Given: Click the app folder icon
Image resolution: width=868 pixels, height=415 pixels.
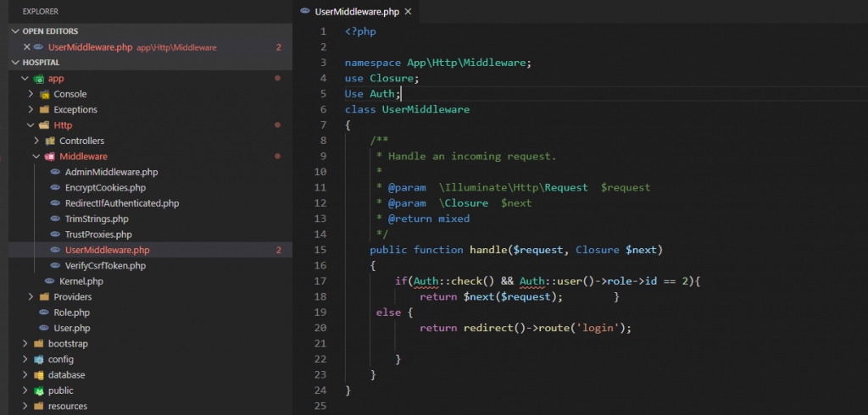Looking at the screenshot, I should (39, 79).
